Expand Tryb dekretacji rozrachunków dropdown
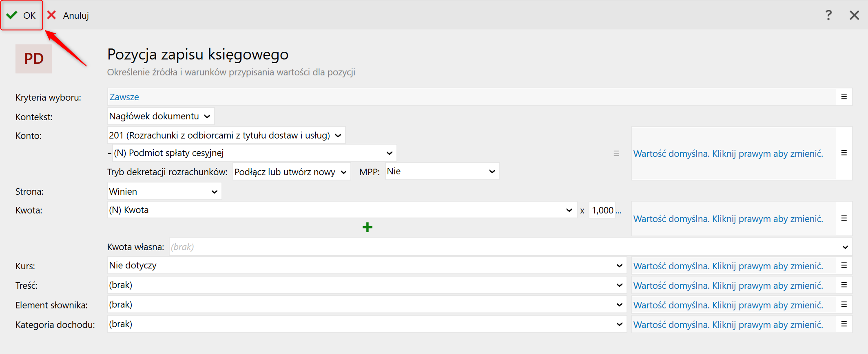This screenshot has height=354, width=868. click(291, 172)
